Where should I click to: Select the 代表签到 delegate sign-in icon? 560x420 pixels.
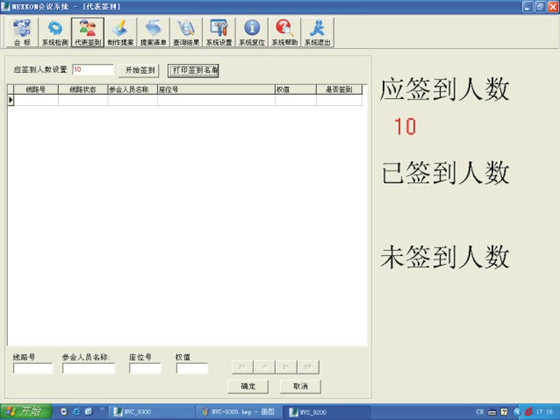(88, 32)
